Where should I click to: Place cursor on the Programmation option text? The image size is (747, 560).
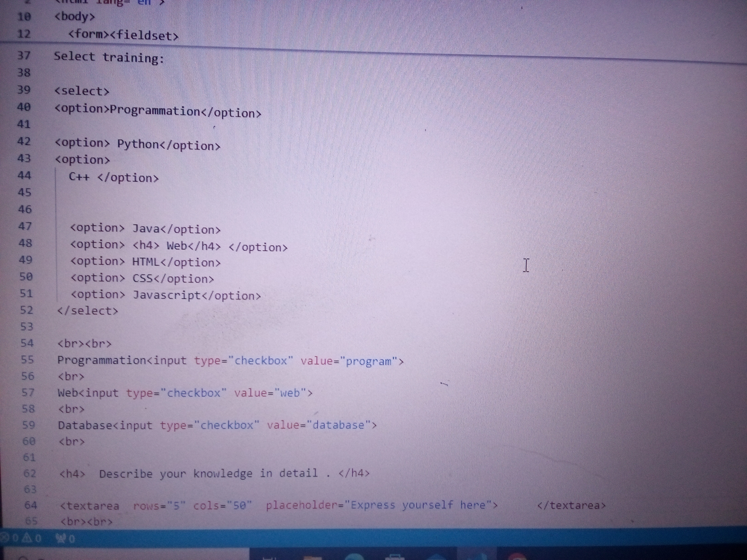(x=155, y=110)
